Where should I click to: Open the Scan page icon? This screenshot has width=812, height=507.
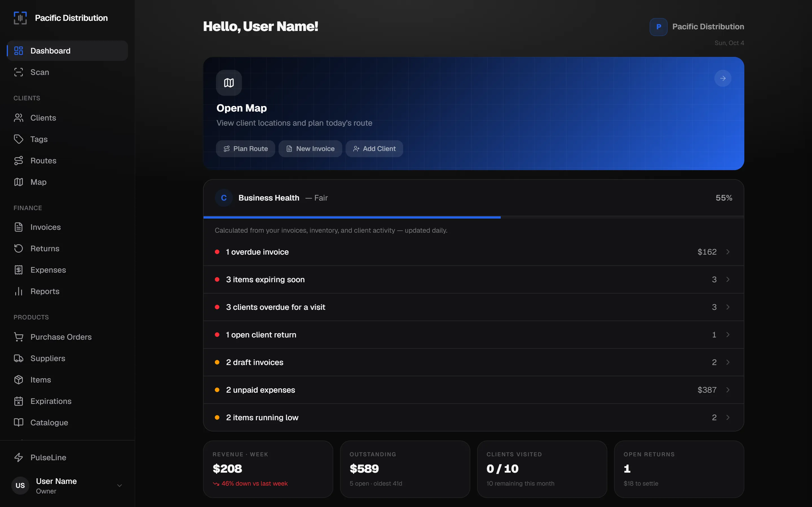pyautogui.click(x=18, y=72)
